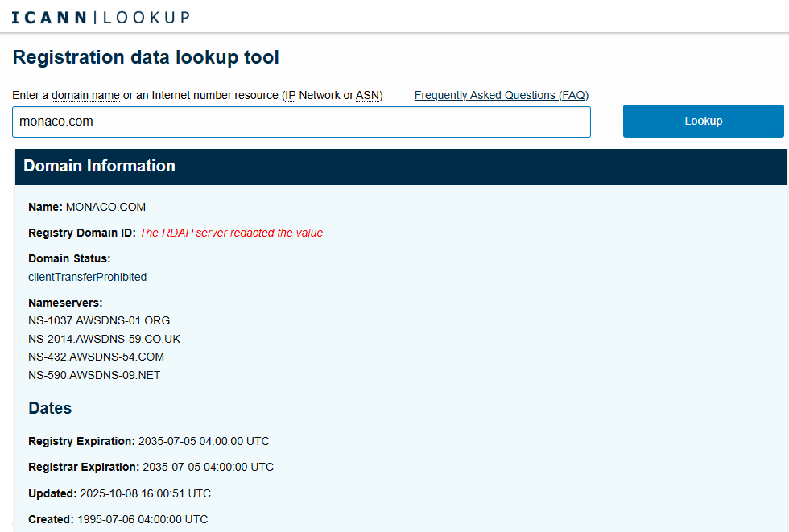
Task: Click nameserver NS-590.AWSDNS-09.NET
Action: (94, 375)
